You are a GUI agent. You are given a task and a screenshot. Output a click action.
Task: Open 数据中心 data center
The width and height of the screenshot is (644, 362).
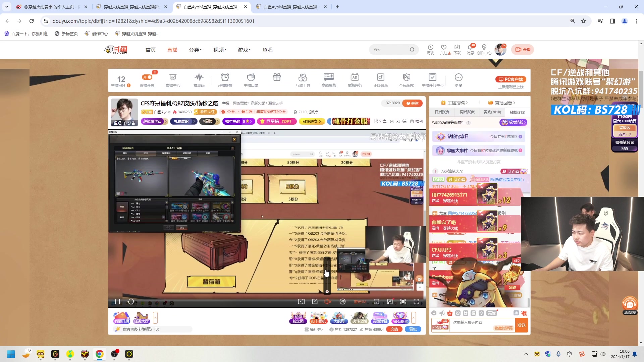(173, 80)
